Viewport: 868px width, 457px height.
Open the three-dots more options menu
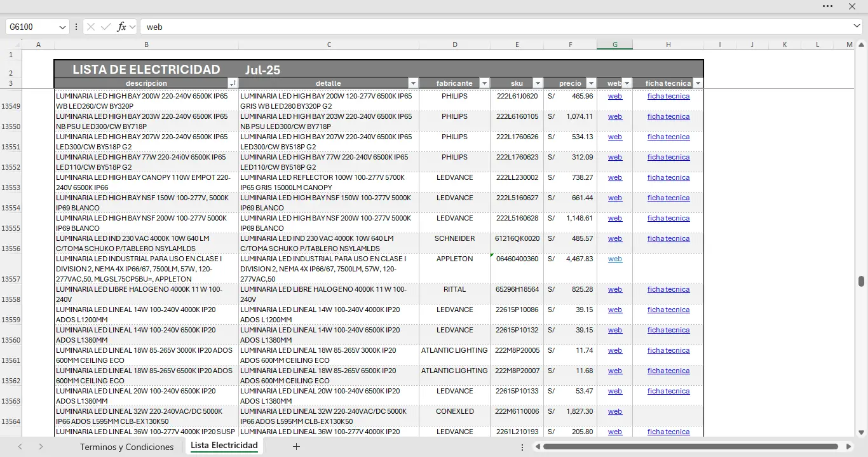827,6
